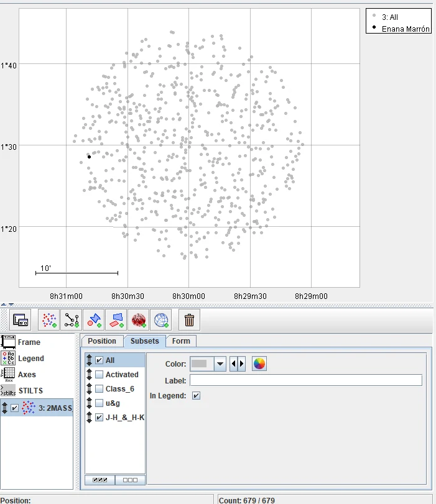Select the Class_6 subset row text
This screenshot has width=436, height=504.
click(120, 389)
